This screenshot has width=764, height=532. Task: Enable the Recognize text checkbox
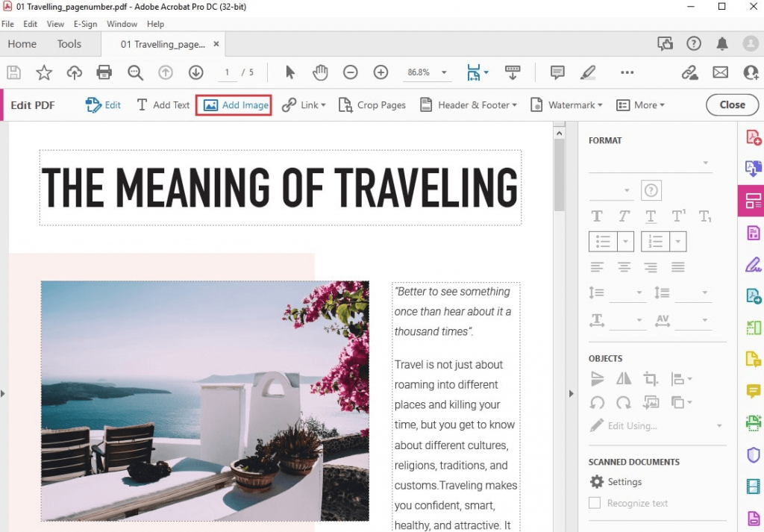tap(595, 503)
